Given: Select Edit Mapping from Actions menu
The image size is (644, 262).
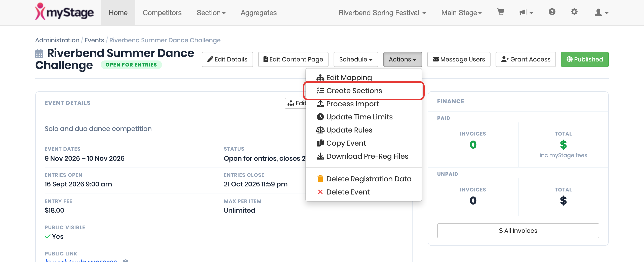Looking at the screenshot, I should (x=364, y=78).
